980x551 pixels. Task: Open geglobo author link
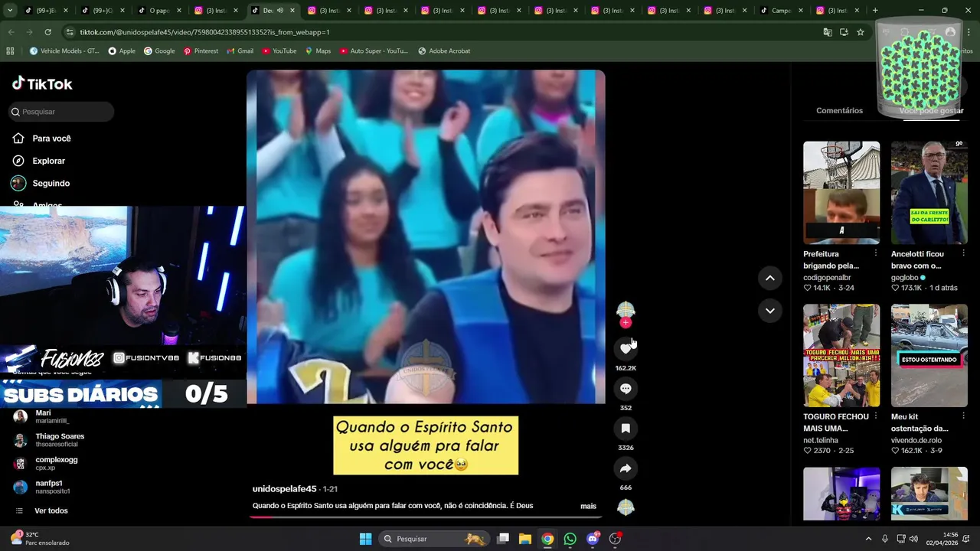tap(905, 277)
